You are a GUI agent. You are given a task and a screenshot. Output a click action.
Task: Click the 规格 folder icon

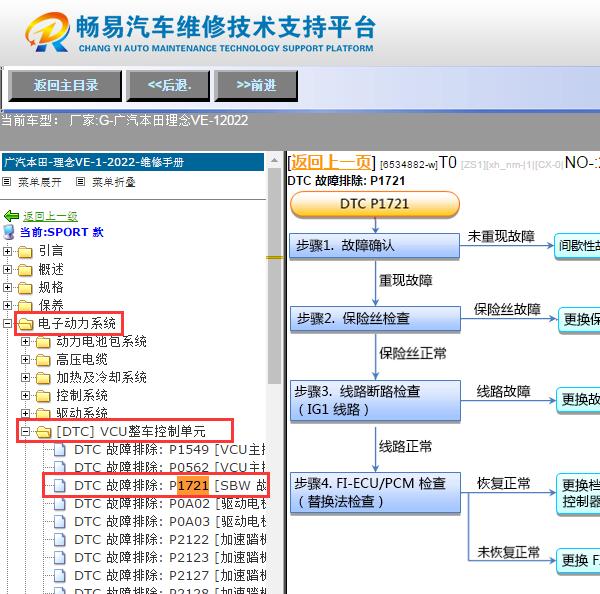[25, 288]
